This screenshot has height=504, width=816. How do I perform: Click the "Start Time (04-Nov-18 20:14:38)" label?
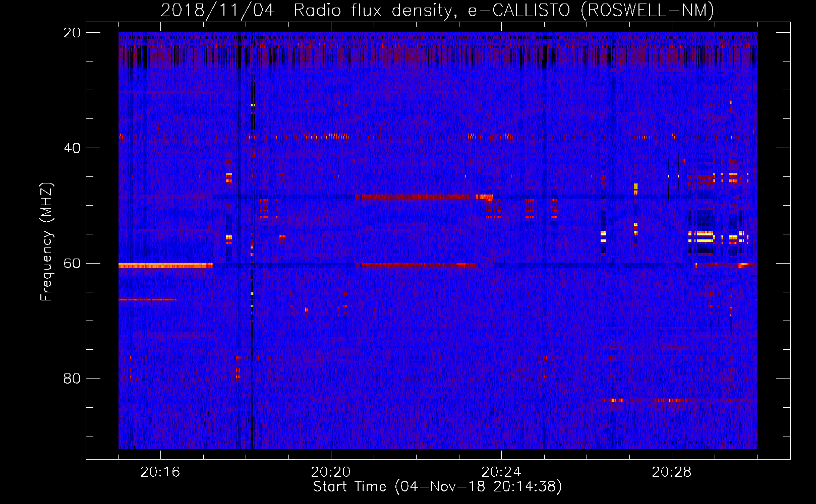[x=437, y=487]
